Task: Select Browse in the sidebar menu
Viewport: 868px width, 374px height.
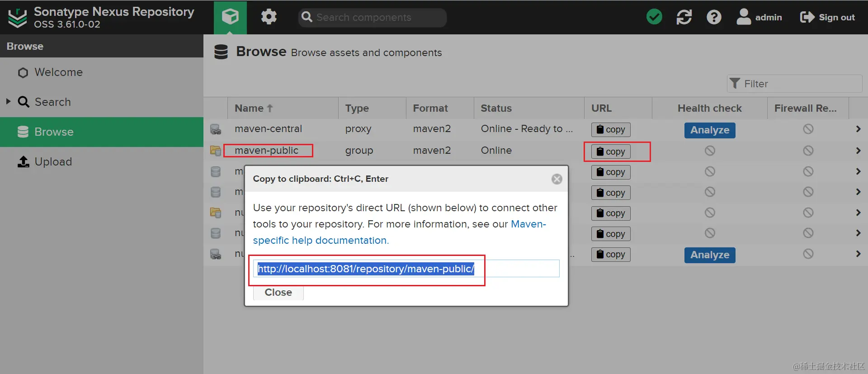Action: coord(102,132)
